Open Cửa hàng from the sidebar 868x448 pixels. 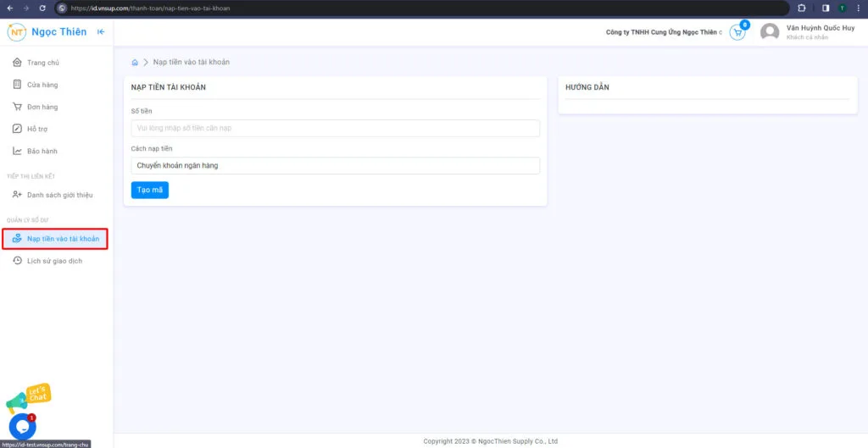[x=42, y=85]
